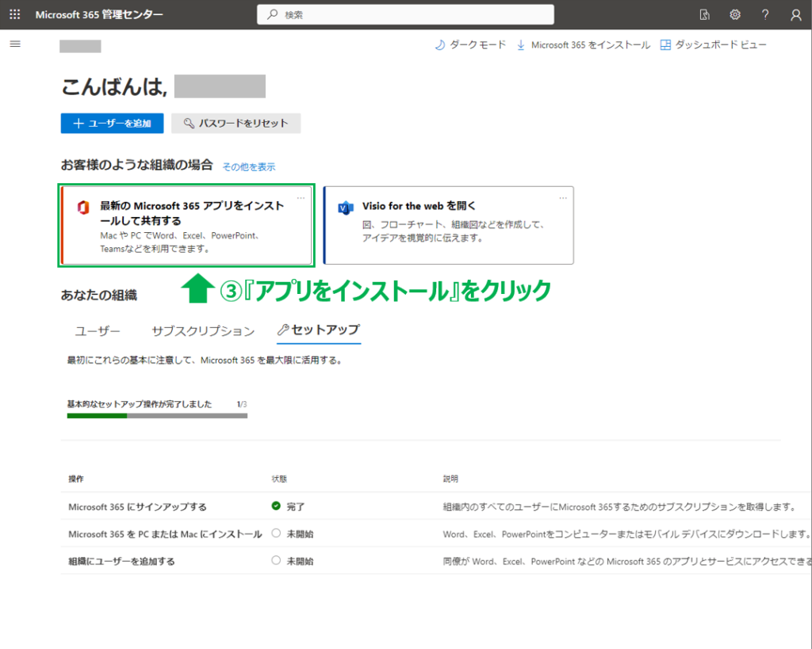Viewport: 812px width, 649px height.
Task: Select the セットアップ tab
Action: pyautogui.click(x=319, y=330)
